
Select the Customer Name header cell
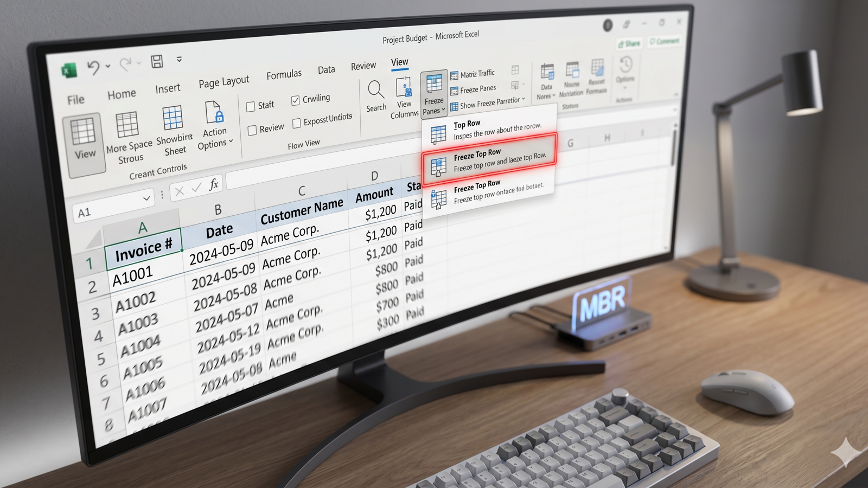(302, 210)
